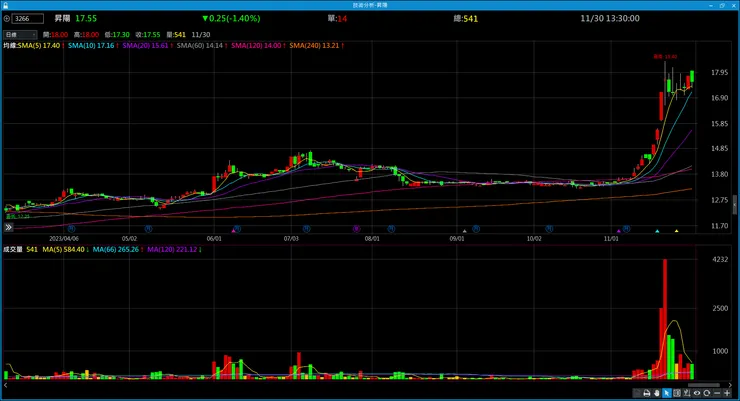This screenshot has width=740, height=401.
Task: Click the circular event marker near 10/02
Action: (549, 229)
